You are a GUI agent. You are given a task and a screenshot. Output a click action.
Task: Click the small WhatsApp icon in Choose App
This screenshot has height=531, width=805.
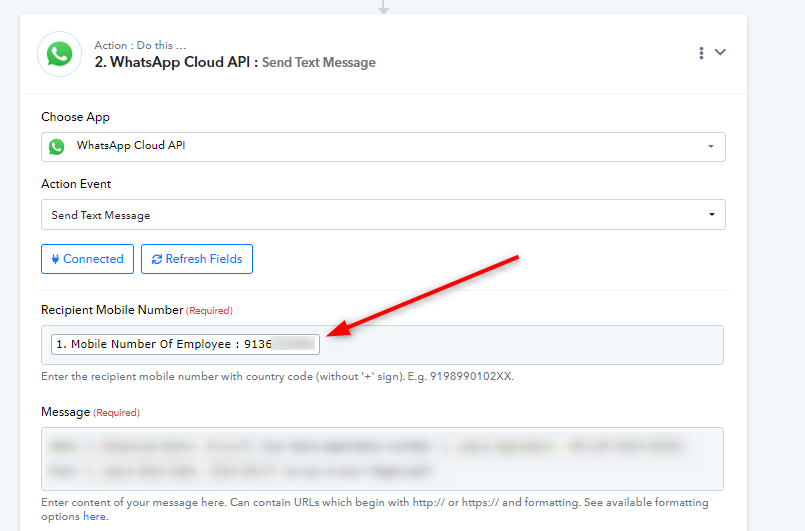coord(56,147)
